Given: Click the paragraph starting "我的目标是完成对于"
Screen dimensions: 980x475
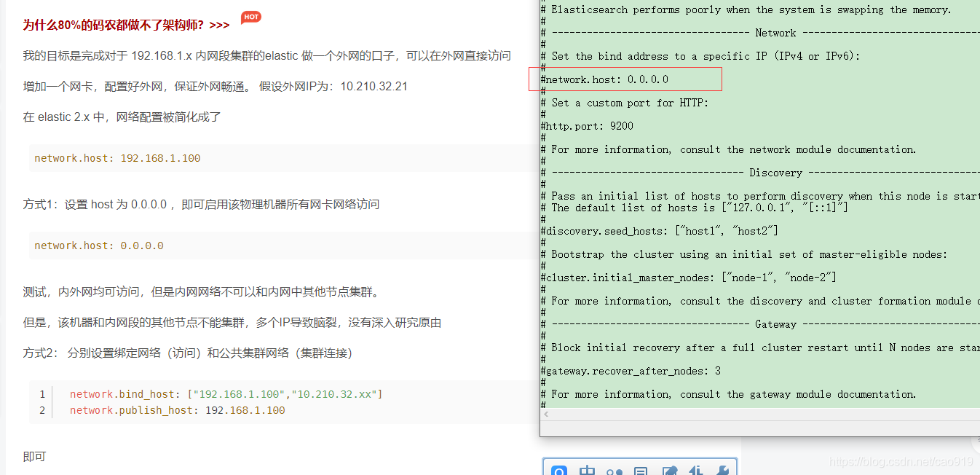Looking at the screenshot, I should pos(267,55).
